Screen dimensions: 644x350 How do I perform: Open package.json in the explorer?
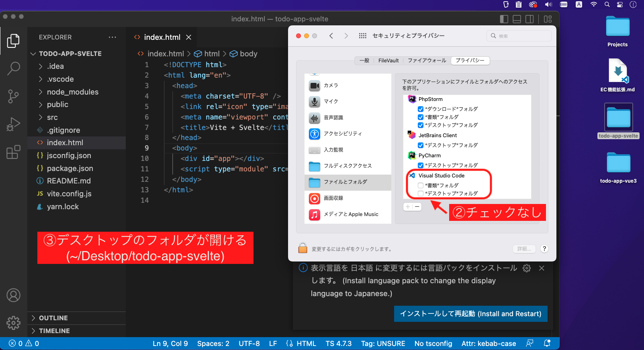point(70,168)
